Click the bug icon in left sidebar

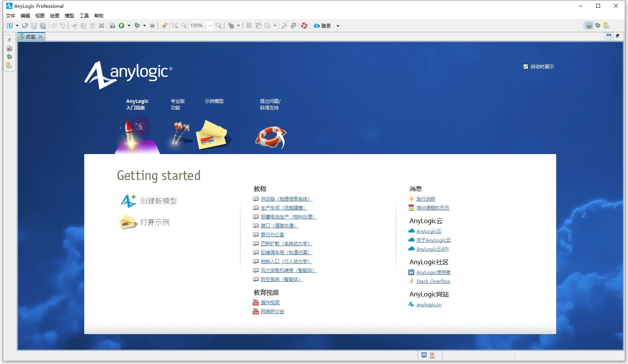coord(9,57)
